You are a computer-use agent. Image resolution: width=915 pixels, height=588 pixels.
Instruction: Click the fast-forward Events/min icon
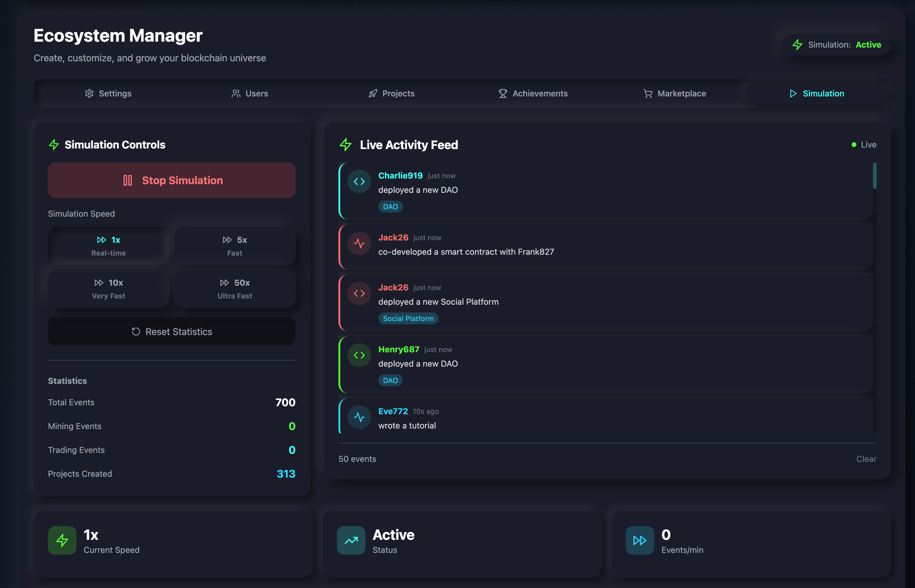(x=640, y=540)
